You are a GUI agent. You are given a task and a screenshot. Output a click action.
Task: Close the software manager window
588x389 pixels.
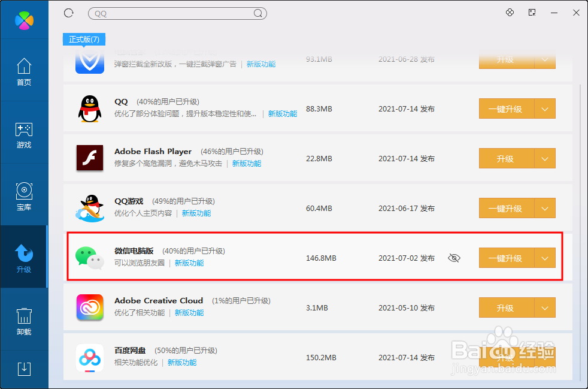click(x=577, y=13)
